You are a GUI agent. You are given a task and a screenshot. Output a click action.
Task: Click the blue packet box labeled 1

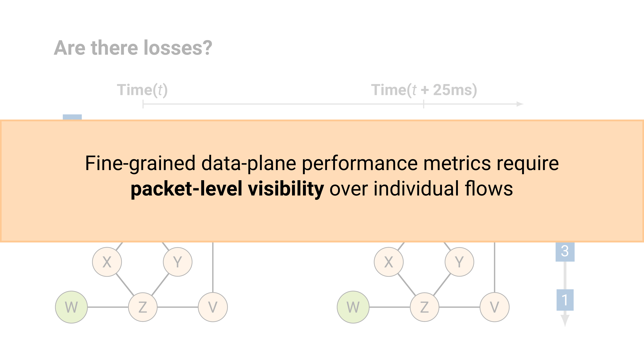click(565, 300)
